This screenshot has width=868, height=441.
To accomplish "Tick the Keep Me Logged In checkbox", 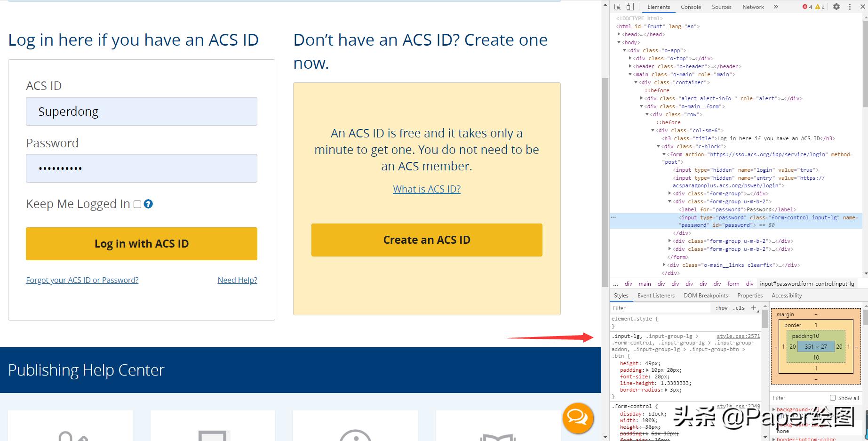I will coord(137,204).
